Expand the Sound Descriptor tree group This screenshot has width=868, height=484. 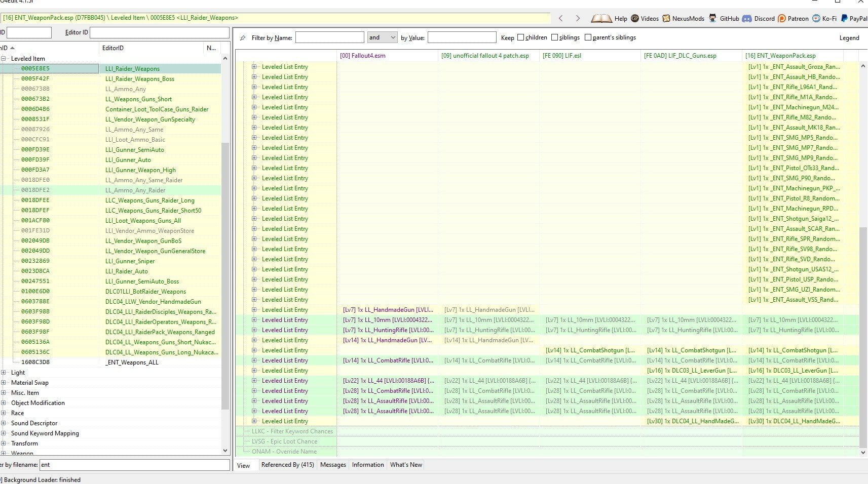tap(4, 423)
